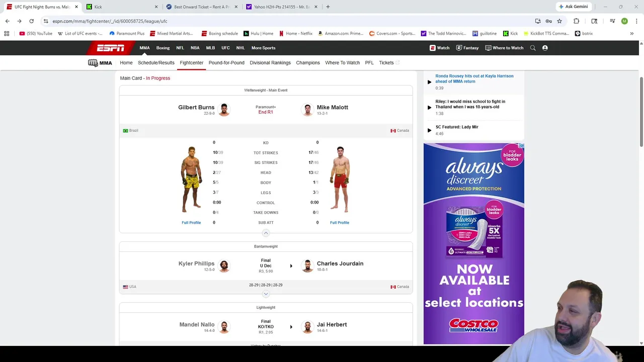This screenshot has width=644, height=362.
Task: Bookmark this page with star icon
Action: pyautogui.click(x=559, y=21)
